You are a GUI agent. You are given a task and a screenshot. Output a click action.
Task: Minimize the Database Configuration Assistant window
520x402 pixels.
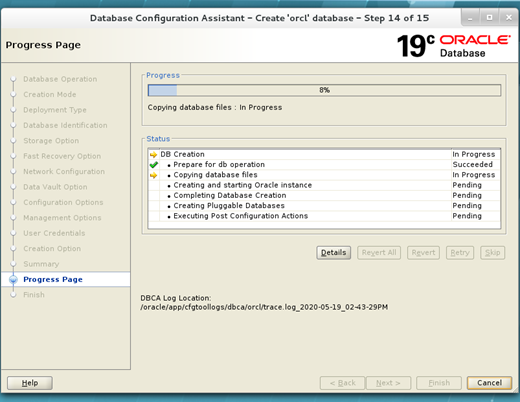click(x=470, y=18)
